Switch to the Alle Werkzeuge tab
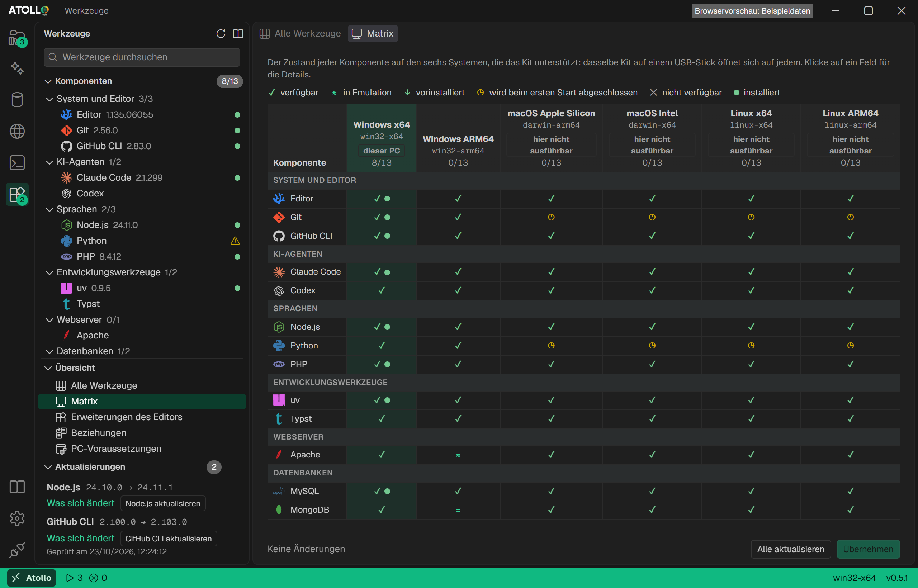Screen dimensions: 918x588 tap(300, 34)
